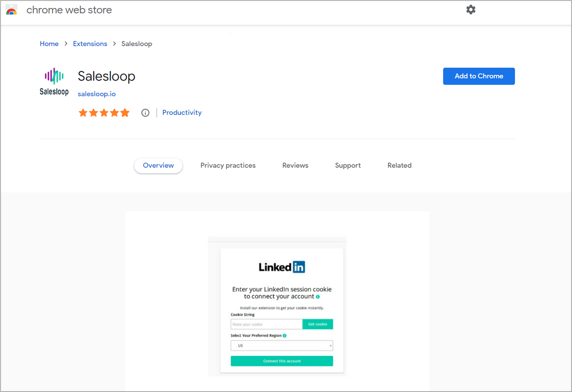This screenshot has width=572, height=392.
Task: Switch to the Reviews tab
Action: [x=295, y=165]
